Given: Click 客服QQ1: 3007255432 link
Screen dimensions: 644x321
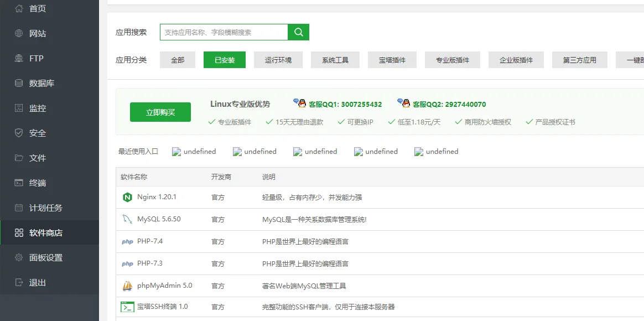Looking at the screenshot, I should click(x=345, y=105).
